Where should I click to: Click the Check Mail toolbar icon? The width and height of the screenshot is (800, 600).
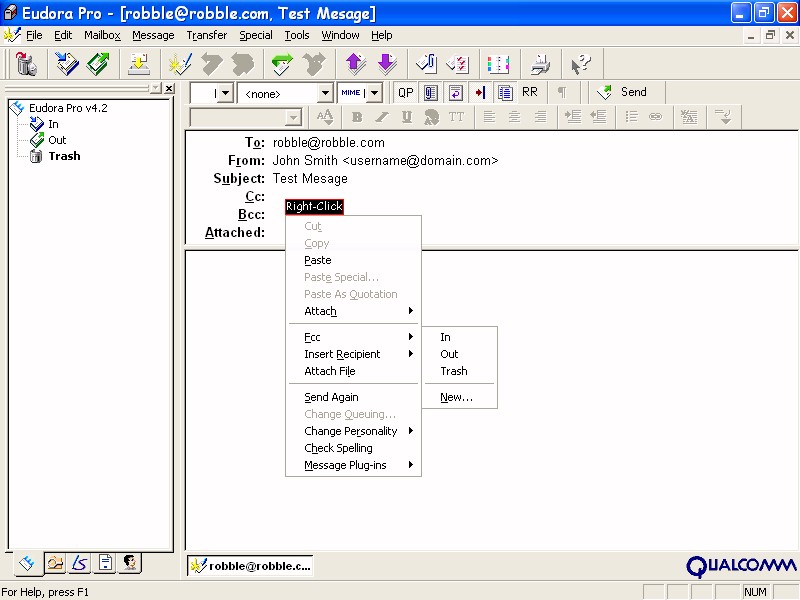tap(138, 64)
